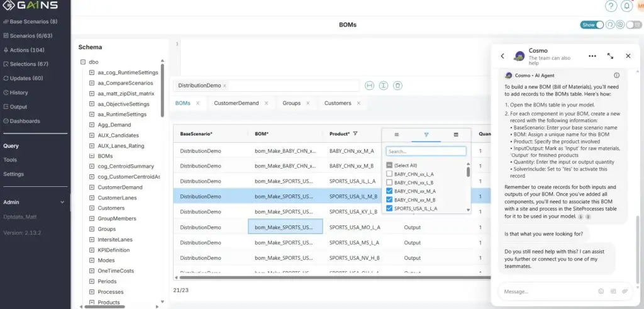This screenshot has width=644, height=309.
Task: Toggle the (Select All) filter checkbox
Action: [x=390, y=165]
